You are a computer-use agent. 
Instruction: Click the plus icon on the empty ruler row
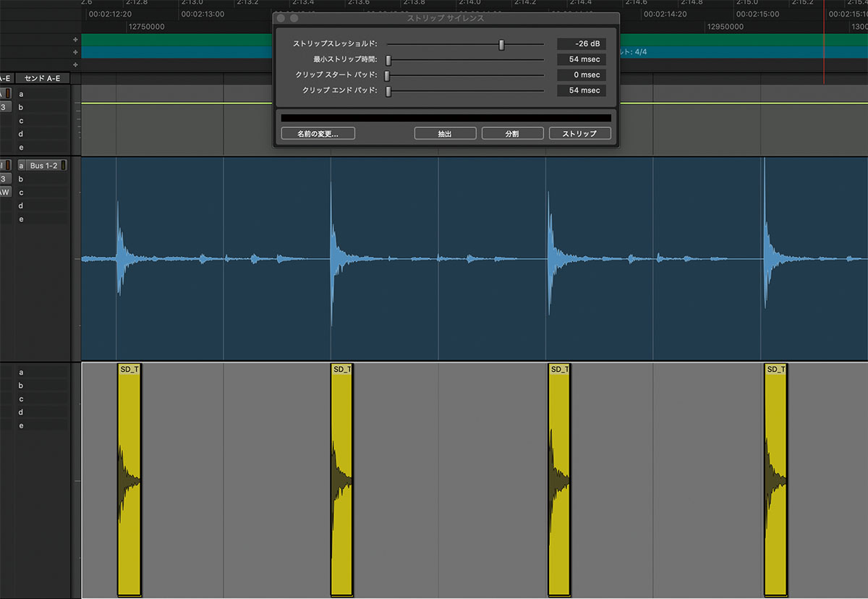pos(75,65)
